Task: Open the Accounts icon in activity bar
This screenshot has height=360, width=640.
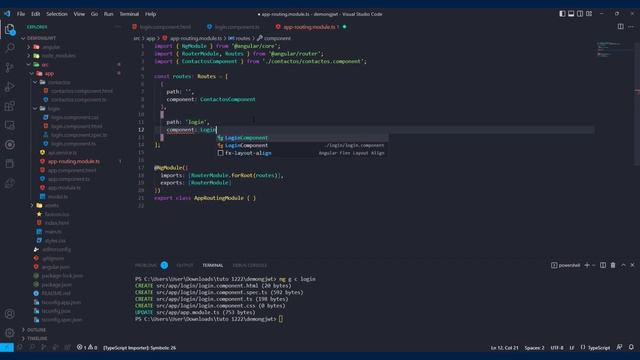Action: pyautogui.click(x=10, y=314)
